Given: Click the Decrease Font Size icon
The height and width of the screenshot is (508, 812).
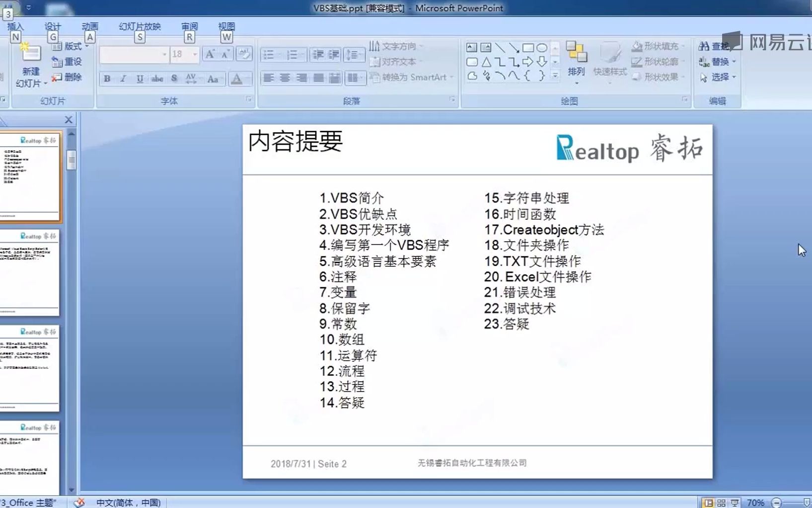Looking at the screenshot, I should click(x=225, y=54).
